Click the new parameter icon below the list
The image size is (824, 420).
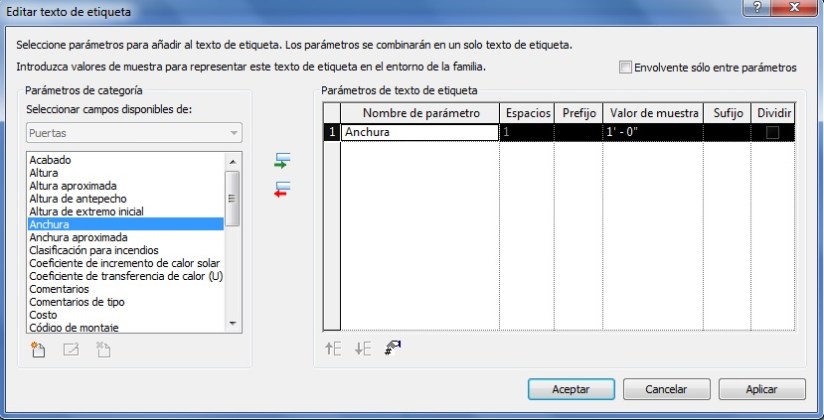[39, 349]
